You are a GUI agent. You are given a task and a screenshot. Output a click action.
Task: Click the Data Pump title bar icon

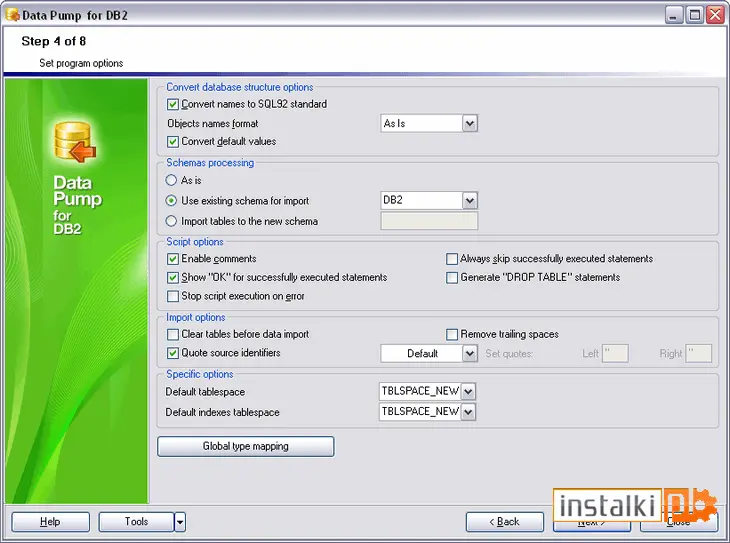[13, 15]
